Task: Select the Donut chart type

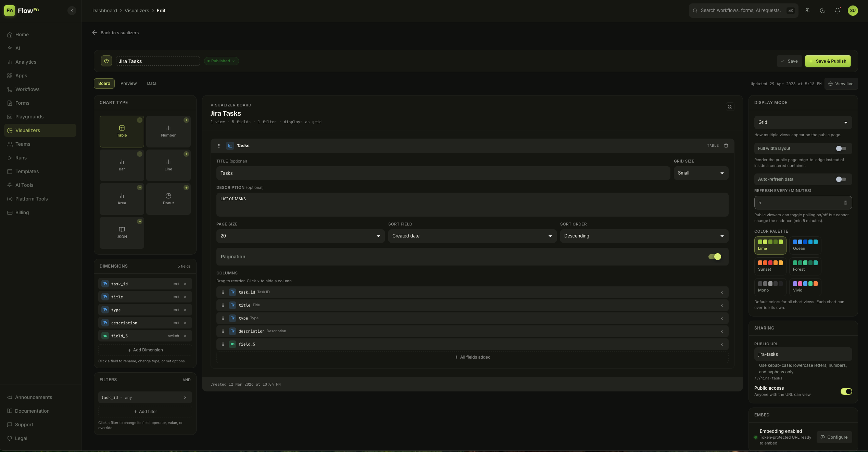Action: 168,199
